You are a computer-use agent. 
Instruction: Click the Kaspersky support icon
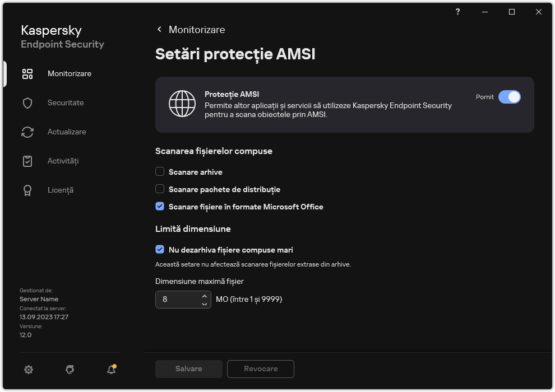coord(70,370)
